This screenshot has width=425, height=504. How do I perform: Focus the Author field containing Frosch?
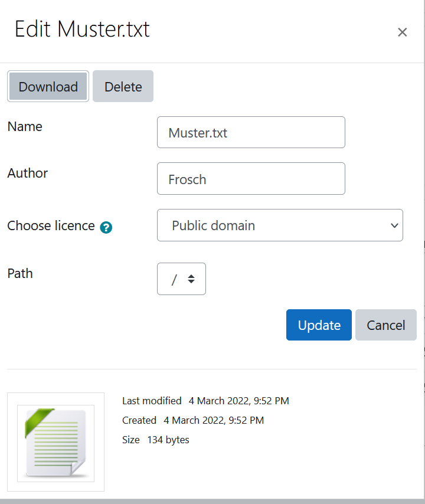tap(251, 179)
